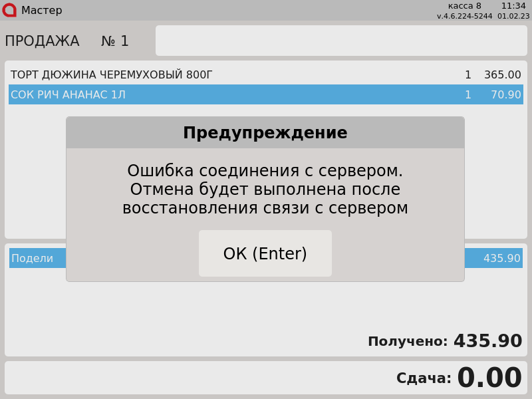Click the 11:34 clock display
532x399 pixels.
tap(513, 6)
